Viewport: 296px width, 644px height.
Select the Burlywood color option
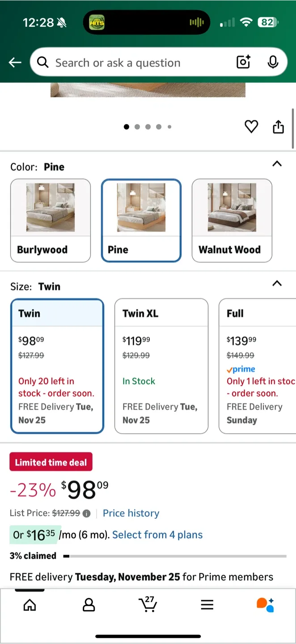click(50, 220)
